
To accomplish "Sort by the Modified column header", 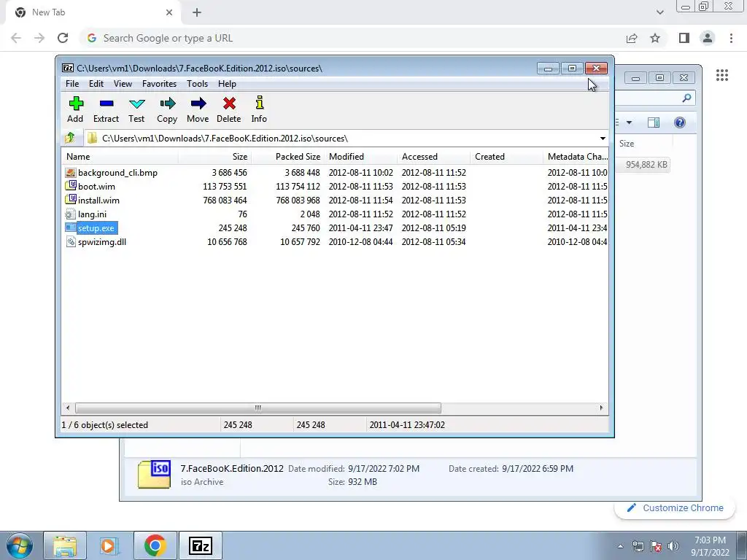I will click(360, 157).
